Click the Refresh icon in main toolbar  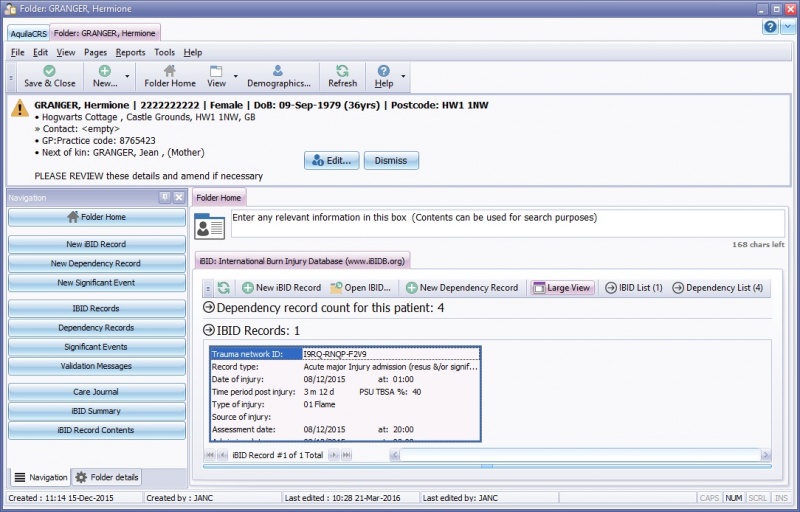coord(342,71)
